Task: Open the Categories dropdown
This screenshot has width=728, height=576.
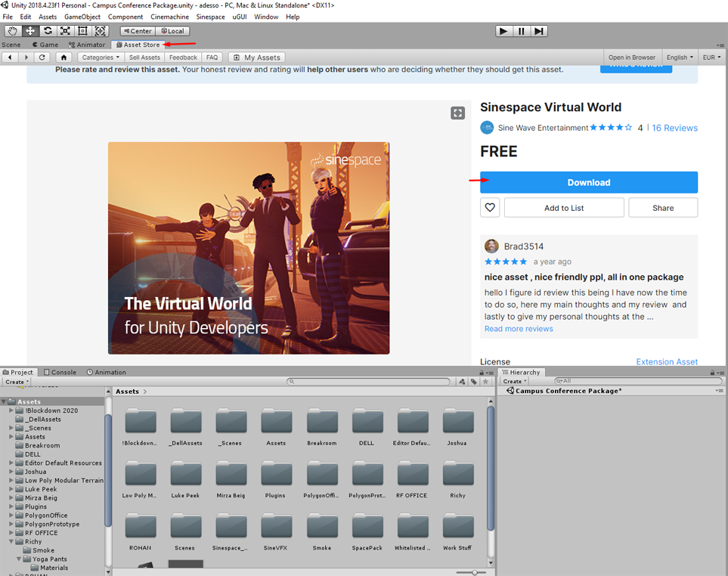Action: click(x=101, y=57)
